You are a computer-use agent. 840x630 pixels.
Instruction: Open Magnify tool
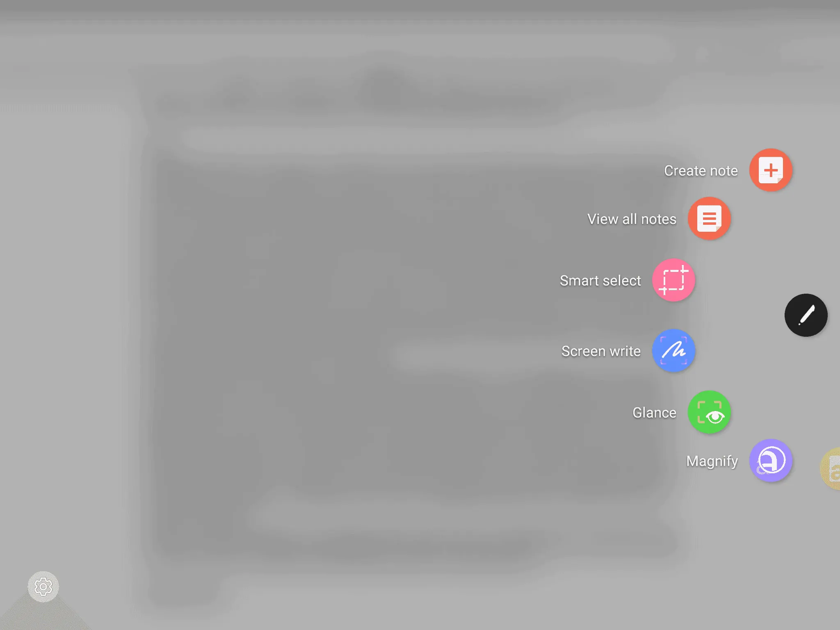(770, 461)
